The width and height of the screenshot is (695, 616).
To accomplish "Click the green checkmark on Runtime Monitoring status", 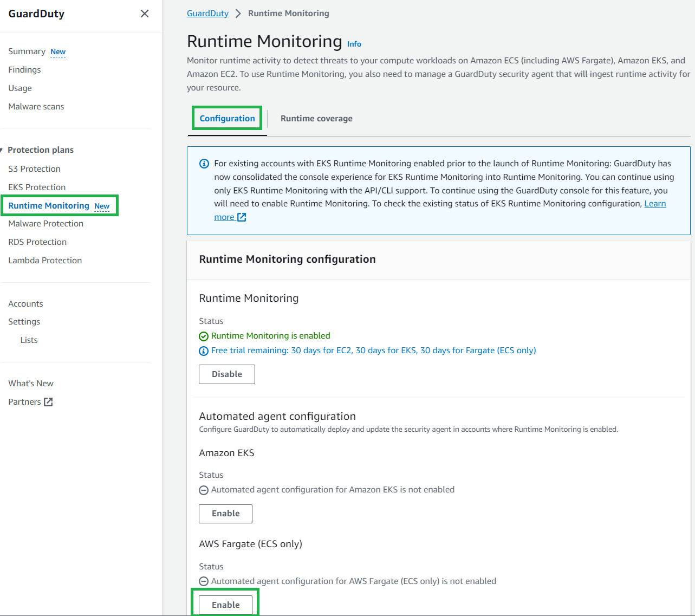I will [203, 336].
